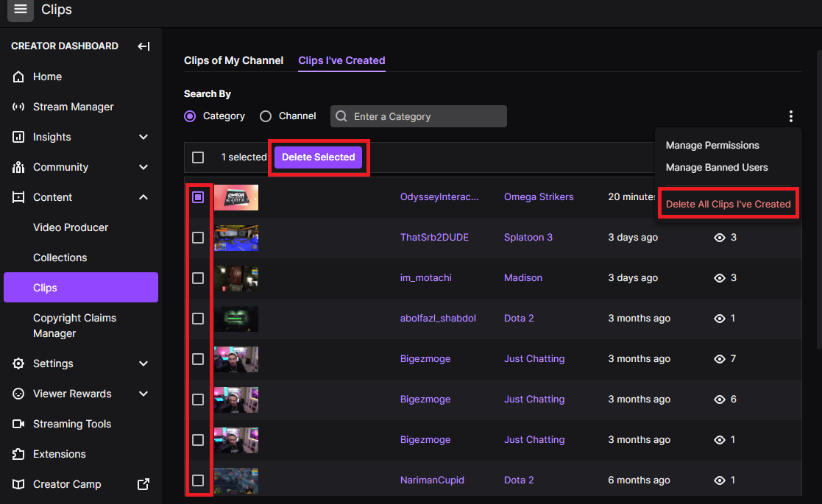
Task: Switch to Clips of My Channel tab
Action: 234,61
